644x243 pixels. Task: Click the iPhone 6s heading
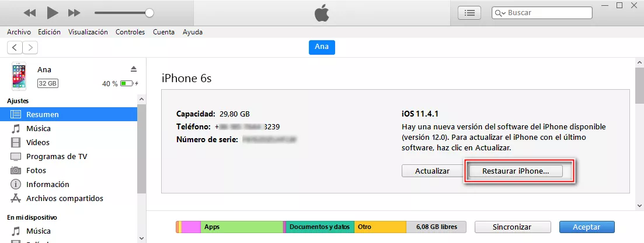pos(186,78)
